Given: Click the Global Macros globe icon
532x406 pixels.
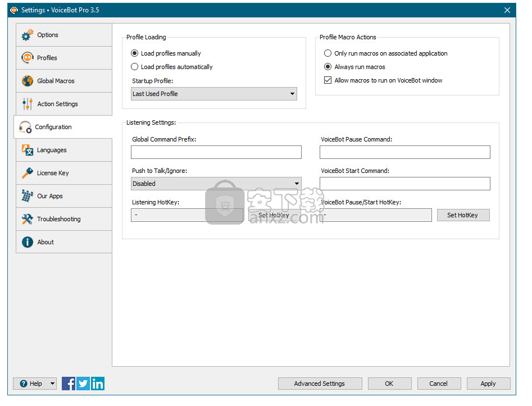Looking at the screenshot, I should pyautogui.click(x=27, y=81).
